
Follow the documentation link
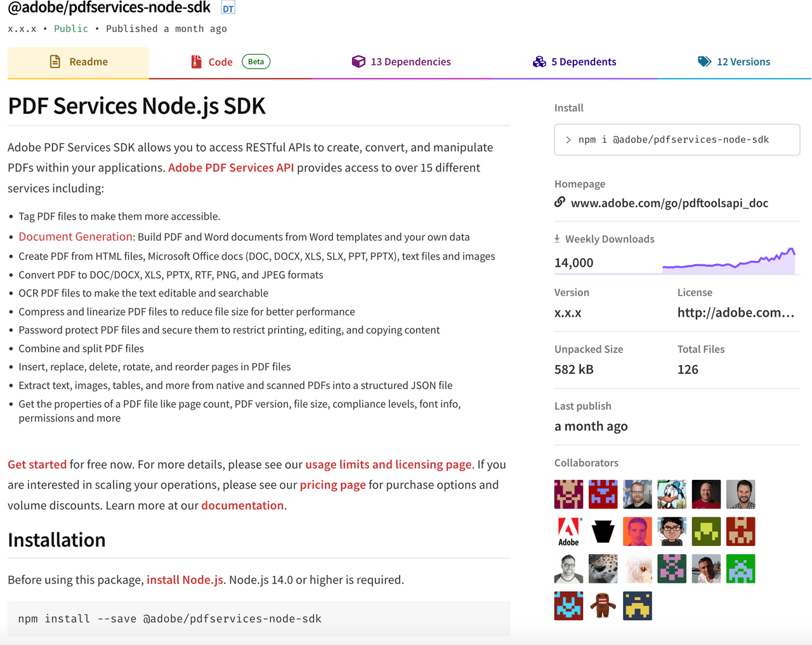[242, 505]
